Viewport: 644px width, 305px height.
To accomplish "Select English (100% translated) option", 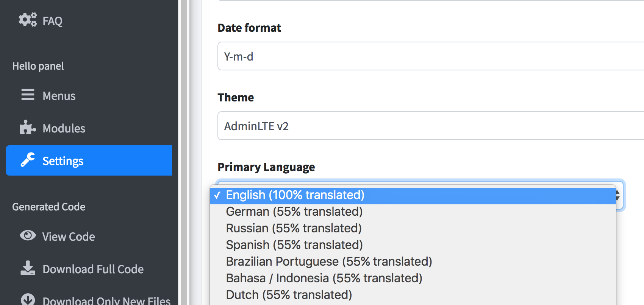I will point(295,195).
